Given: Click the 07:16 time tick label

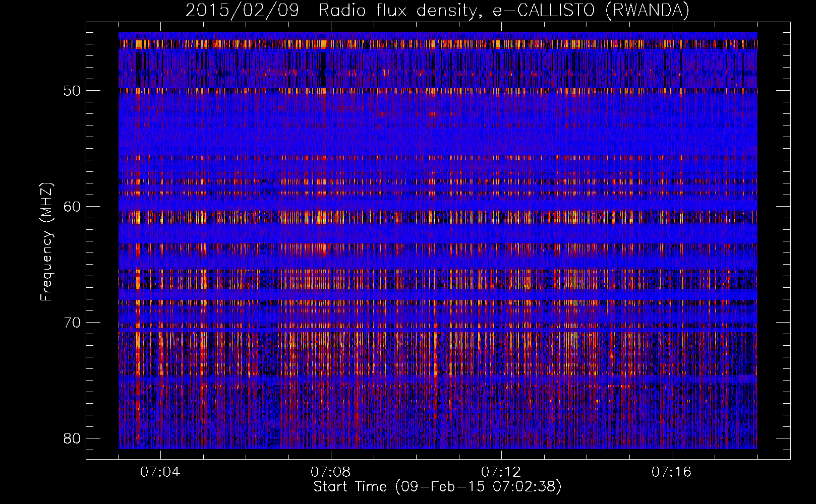Looking at the screenshot, I should tap(672, 472).
